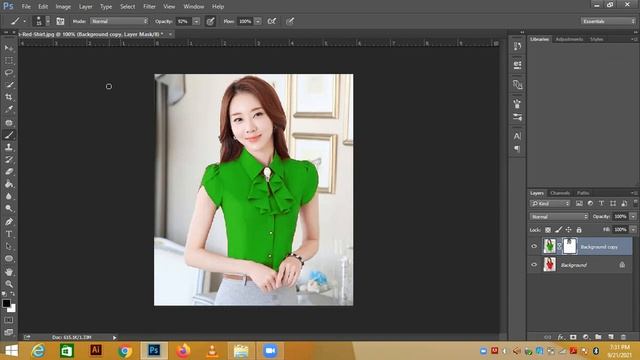Select the Lasso tool
Screen dimensions: 640x360
point(9,73)
